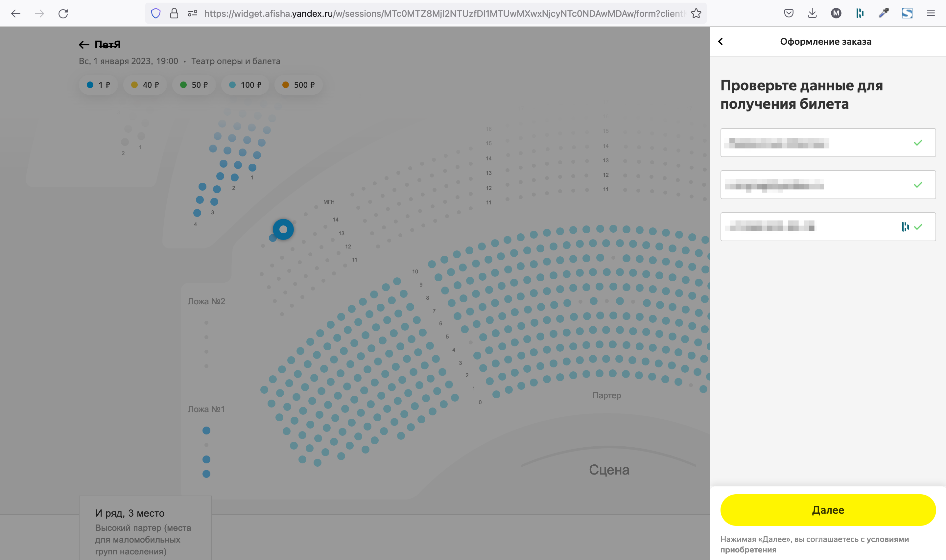Open the Firefox hamburger menu
Image resolution: width=946 pixels, height=560 pixels.
point(931,13)
